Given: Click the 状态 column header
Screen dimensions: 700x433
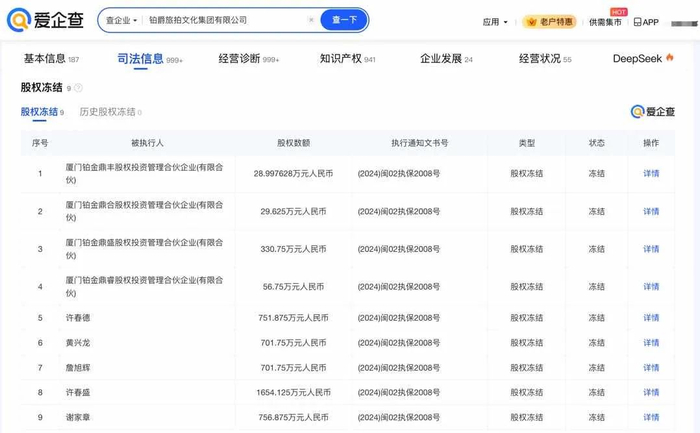Looking at the screenshot, I should (596, 143).
